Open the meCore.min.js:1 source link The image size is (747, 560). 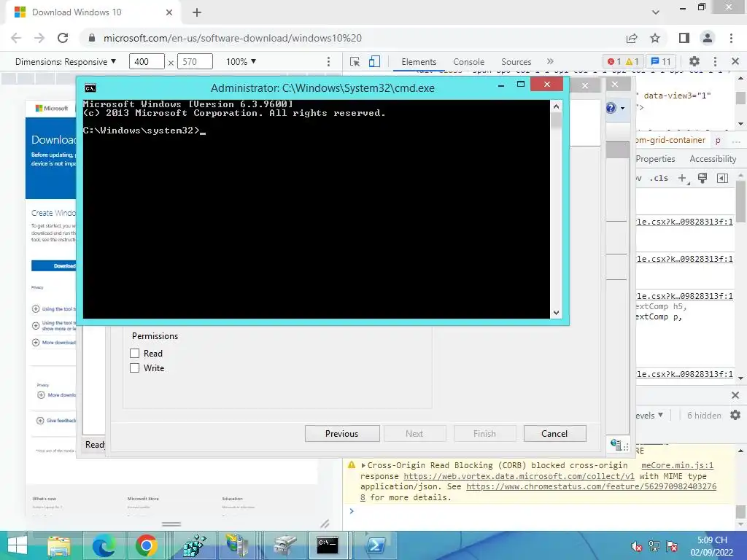tap(677, 466)
